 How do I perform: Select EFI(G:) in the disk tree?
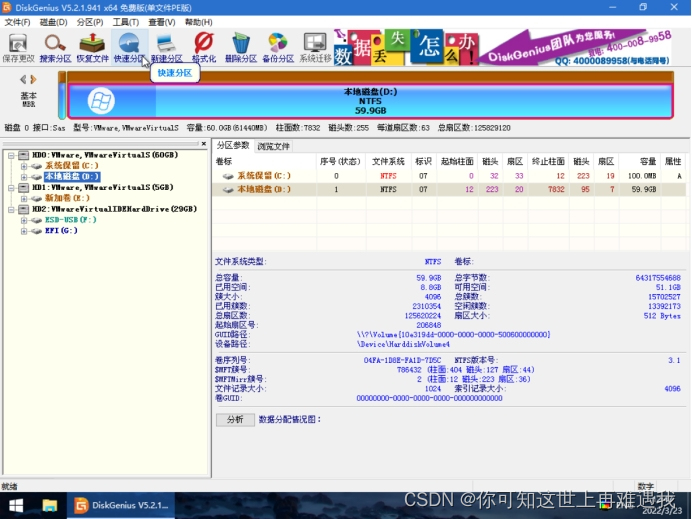point(61,230)
